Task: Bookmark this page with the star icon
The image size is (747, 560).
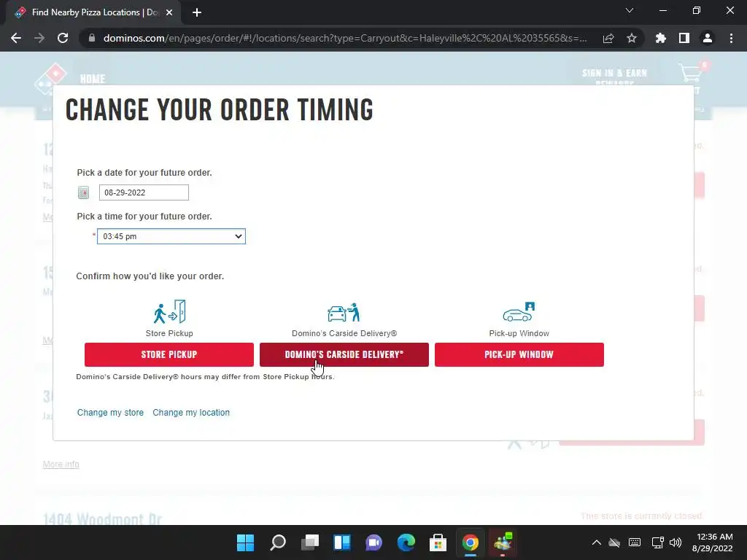Action: coord(632,38)
